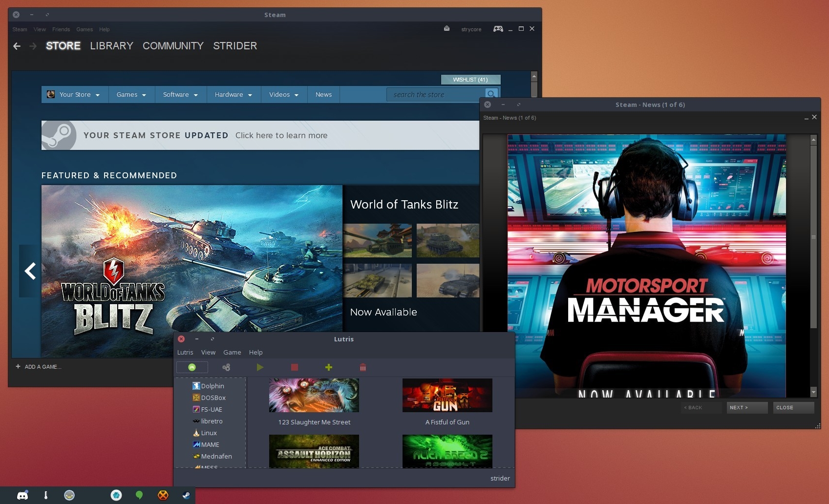Select A Fistful of Gun thumbnail
The height and width of the screenshot is (504, 829).
pyautogui.click(x=447, y=395)
